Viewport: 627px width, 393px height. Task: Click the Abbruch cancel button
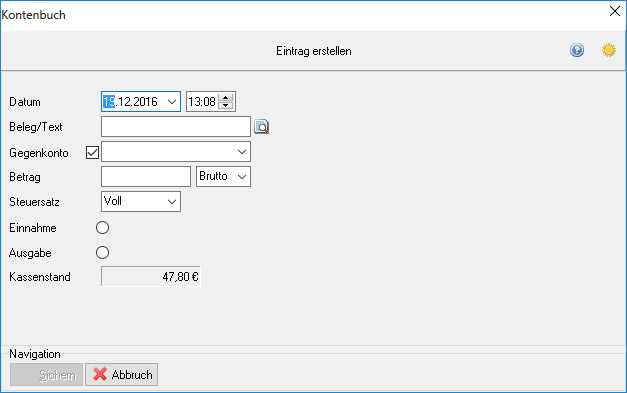pos(122,375)
